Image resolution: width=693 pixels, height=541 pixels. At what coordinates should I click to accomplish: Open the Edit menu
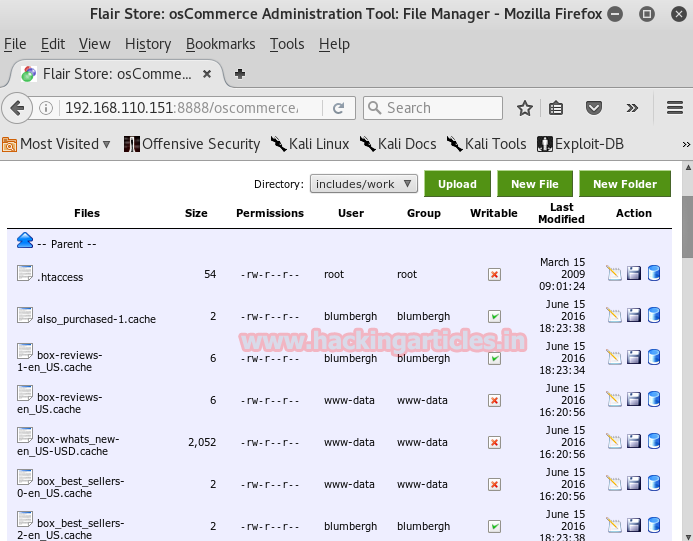pyautogui.click(x=53, y=44)
